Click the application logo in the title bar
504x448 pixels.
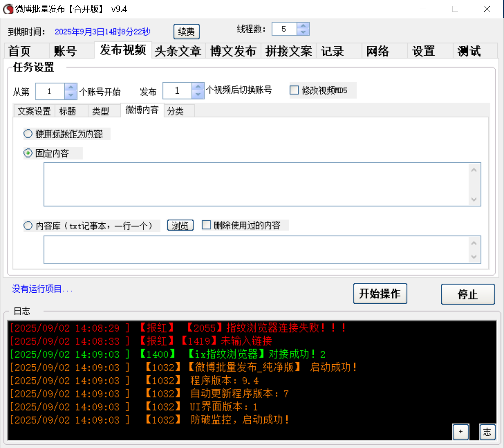(8, 9)
